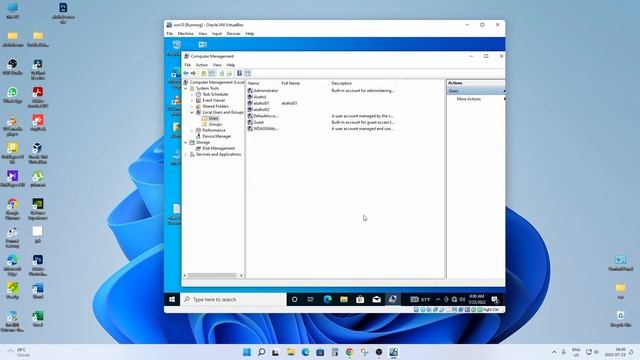Open VirtualBox Machine menu

coord(185,33)
